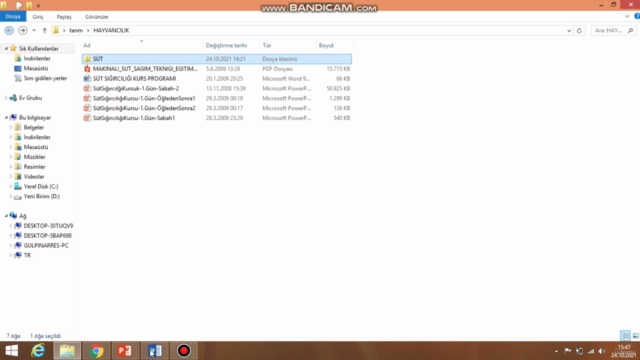Open Yerel Disk (C:) drive
The image size is (640, 360).
[x=41, y=186]
